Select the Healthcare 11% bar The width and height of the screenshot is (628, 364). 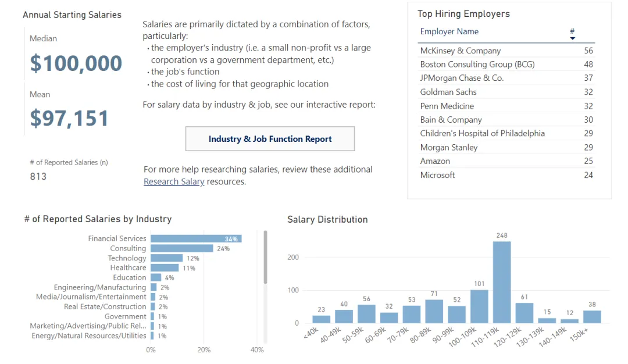165,268
